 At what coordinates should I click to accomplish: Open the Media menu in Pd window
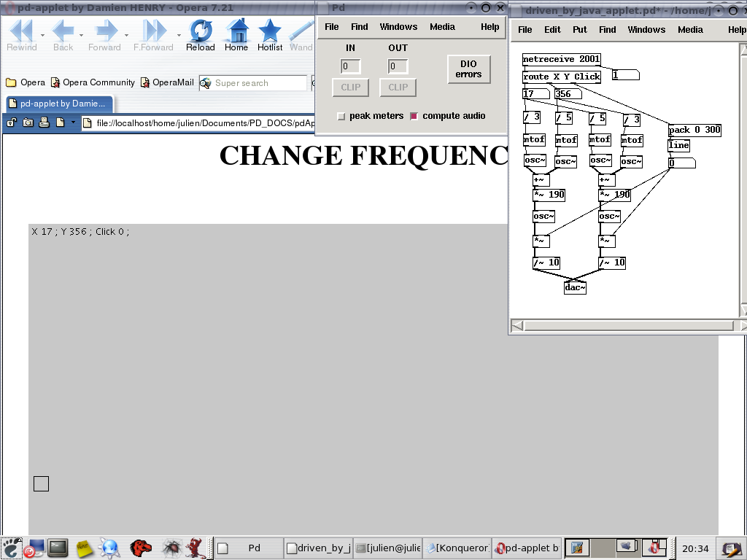pos(442,27)
